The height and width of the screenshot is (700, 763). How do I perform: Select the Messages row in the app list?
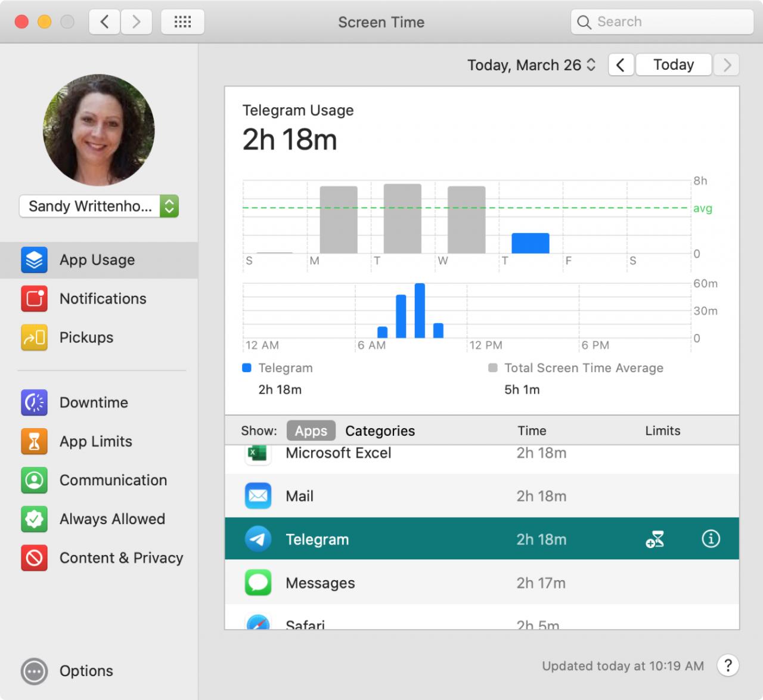tap(482, 583)
